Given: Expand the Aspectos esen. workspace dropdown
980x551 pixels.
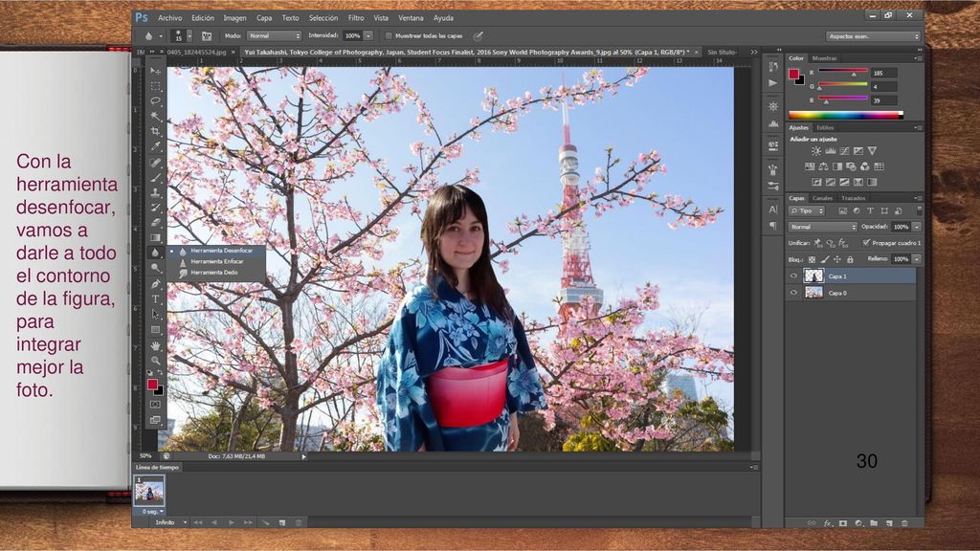Looking at the screenshot, I should click(x=873, y=36).
